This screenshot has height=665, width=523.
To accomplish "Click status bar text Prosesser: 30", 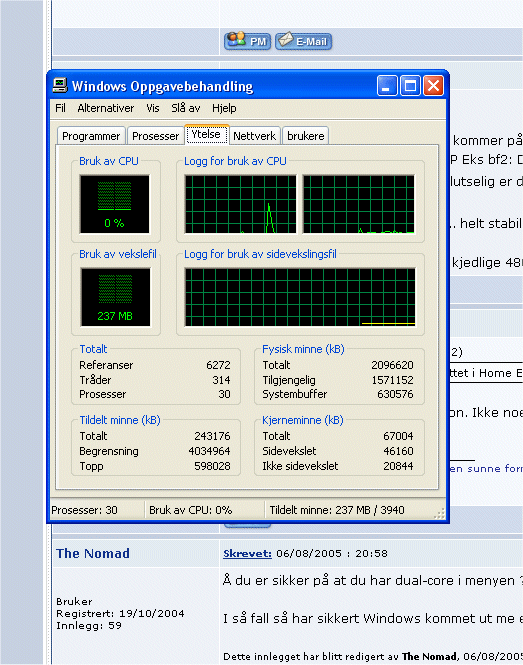I will (x=84, y=510).
